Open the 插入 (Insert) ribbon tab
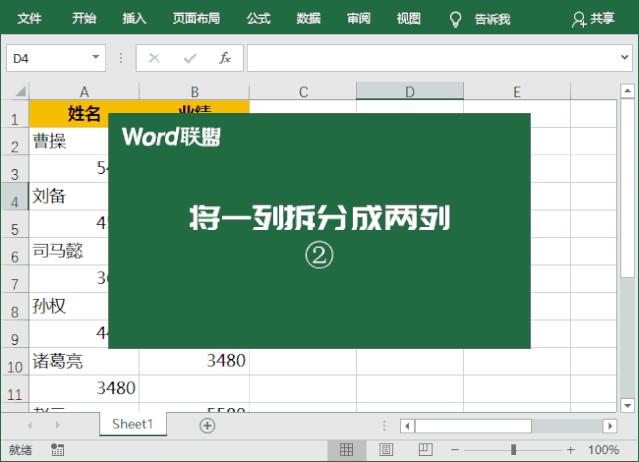Viewport: 639px width, 462px height. 134,19
